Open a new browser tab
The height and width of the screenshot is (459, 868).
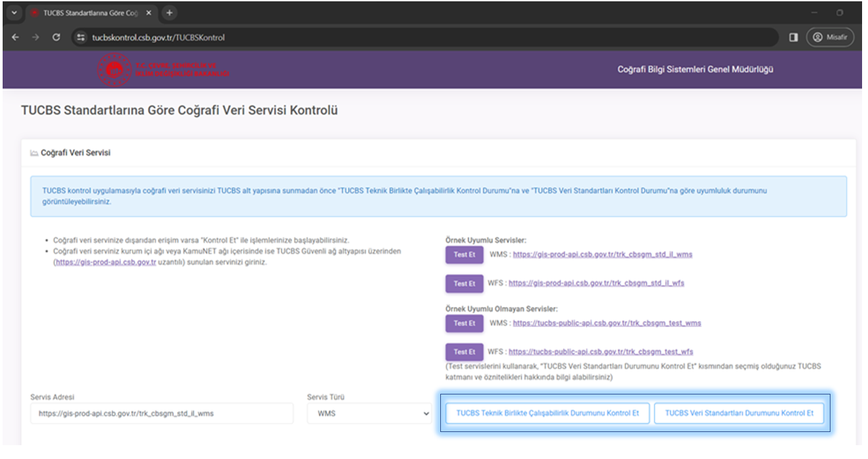[169, 13]
